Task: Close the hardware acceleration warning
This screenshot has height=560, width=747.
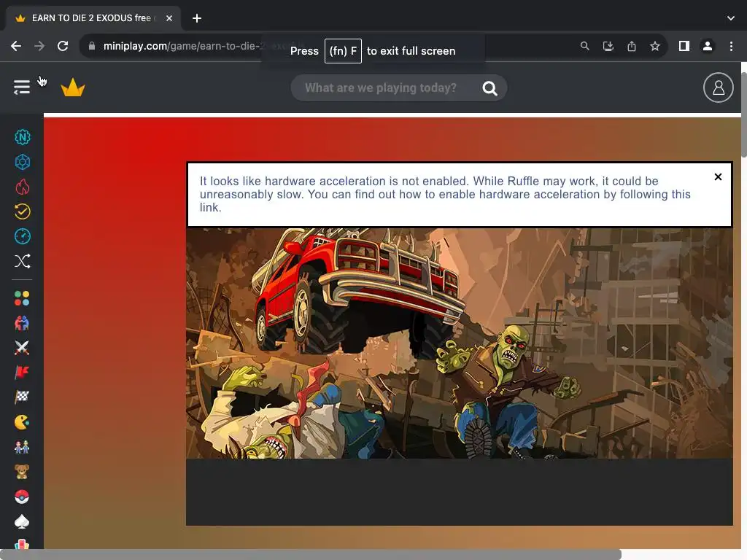Action: pyautogui.click(x=718, y=176)
